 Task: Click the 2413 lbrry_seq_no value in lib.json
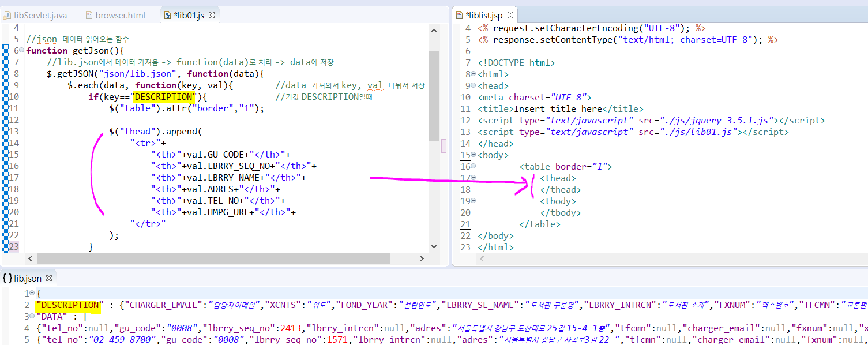point(291,328)
